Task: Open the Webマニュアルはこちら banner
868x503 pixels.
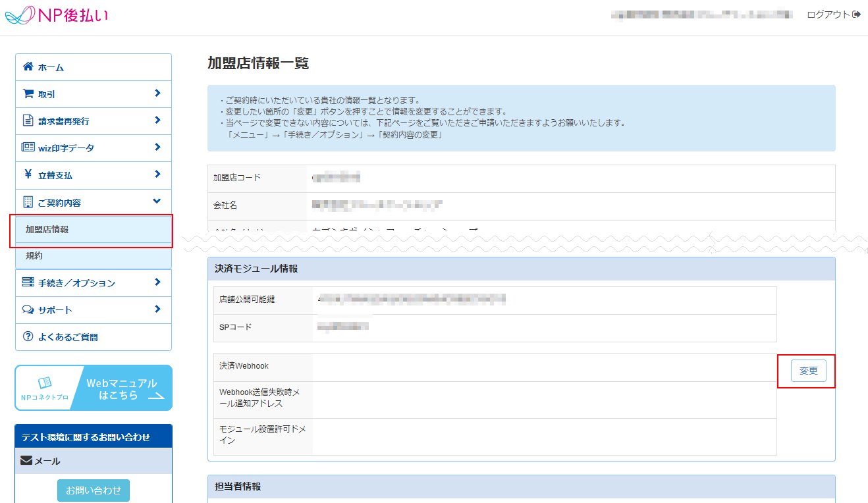Action: coord(94,388)
